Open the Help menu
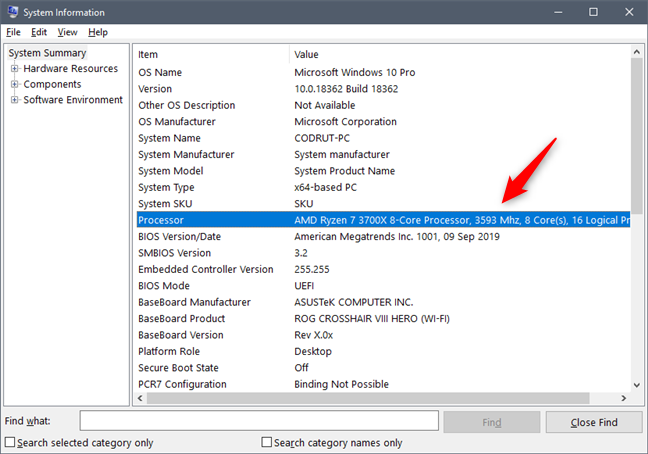 click(x=98, y=32)
